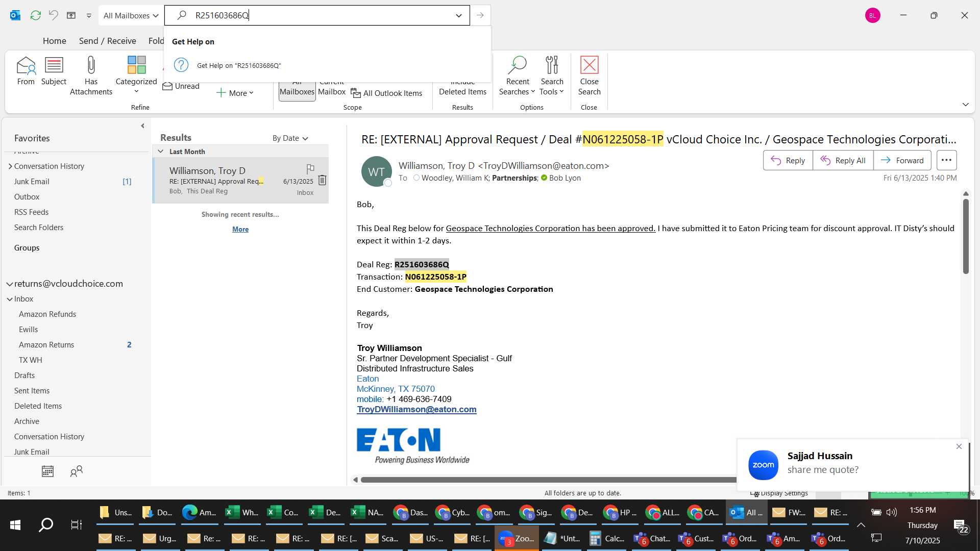Open the More refine options dropdown
Screen dimensions: 980x551
pyautogui.click(x=235, y=93)
